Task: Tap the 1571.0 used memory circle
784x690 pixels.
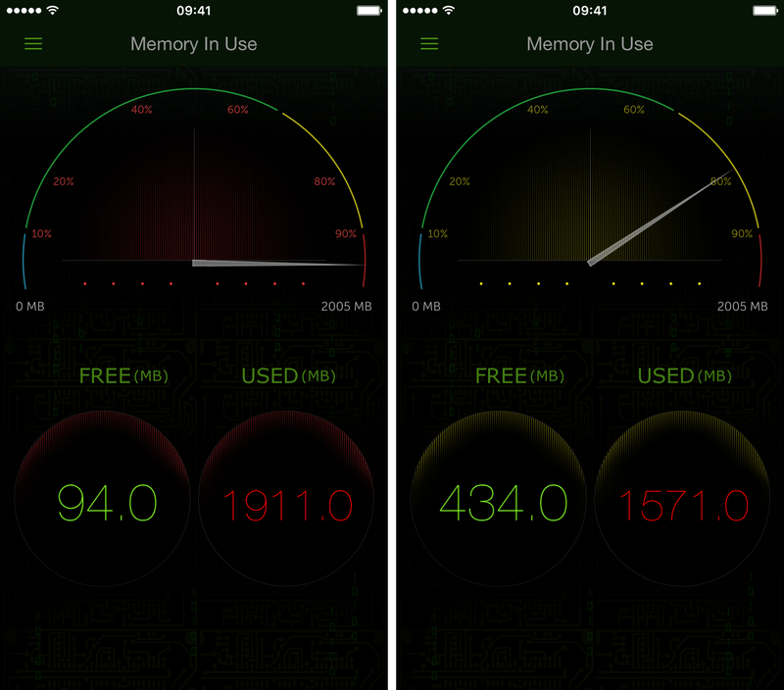Action: click(682, 499)
